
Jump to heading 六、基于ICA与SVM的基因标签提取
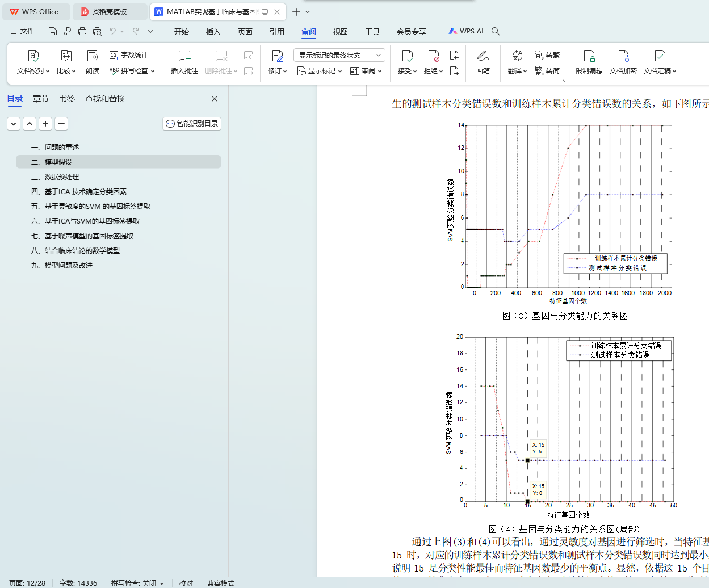[x=85, y=221]
